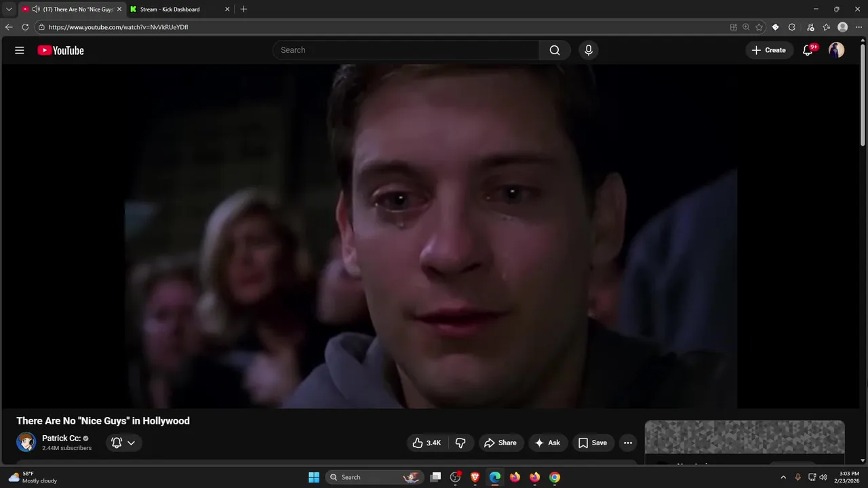This screenshot has height=488, width=868.
Task: Add this page to favorites
Action: [759, 27]
